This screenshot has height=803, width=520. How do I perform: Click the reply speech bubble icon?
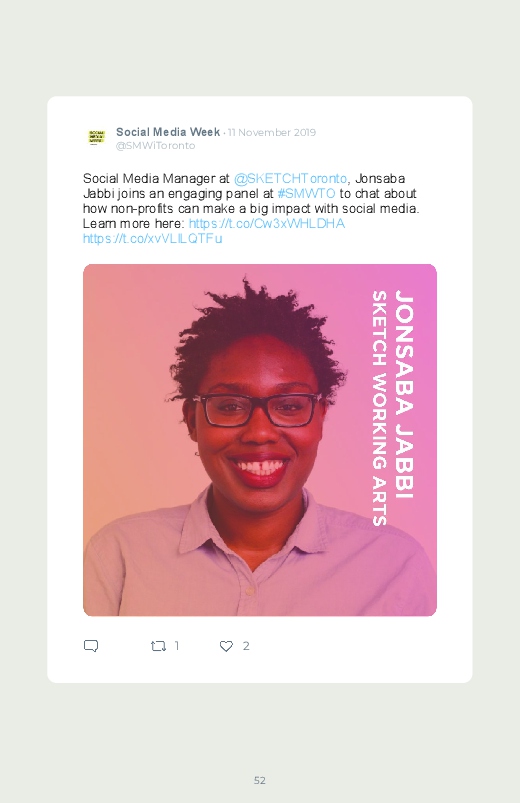point(91,646)
